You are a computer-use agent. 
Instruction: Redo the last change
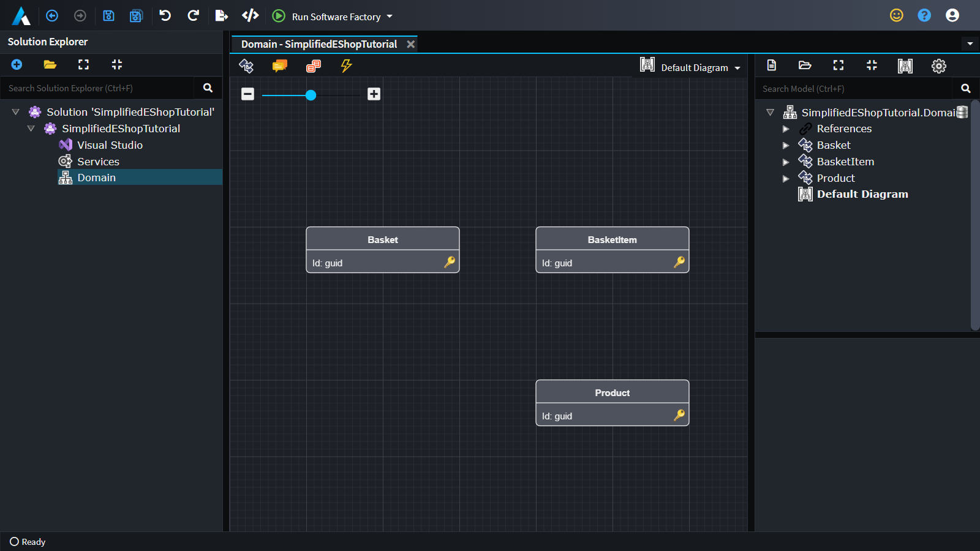(x=193, y=16)
